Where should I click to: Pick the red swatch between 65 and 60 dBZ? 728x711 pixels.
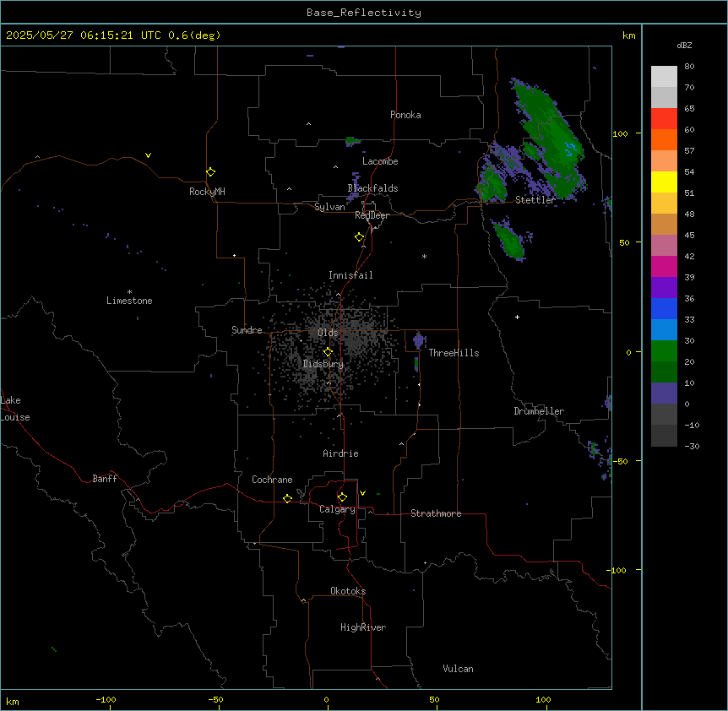coord(664,119)
